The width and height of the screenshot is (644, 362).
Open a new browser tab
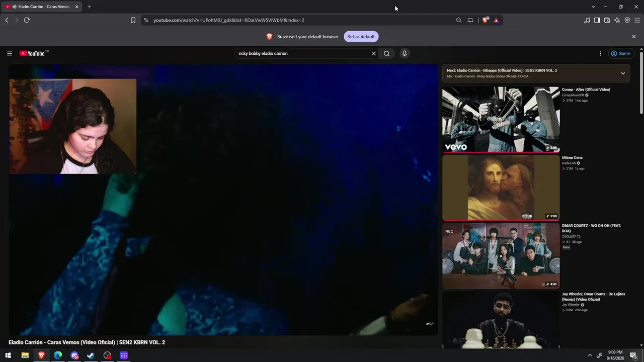(89, 7)
